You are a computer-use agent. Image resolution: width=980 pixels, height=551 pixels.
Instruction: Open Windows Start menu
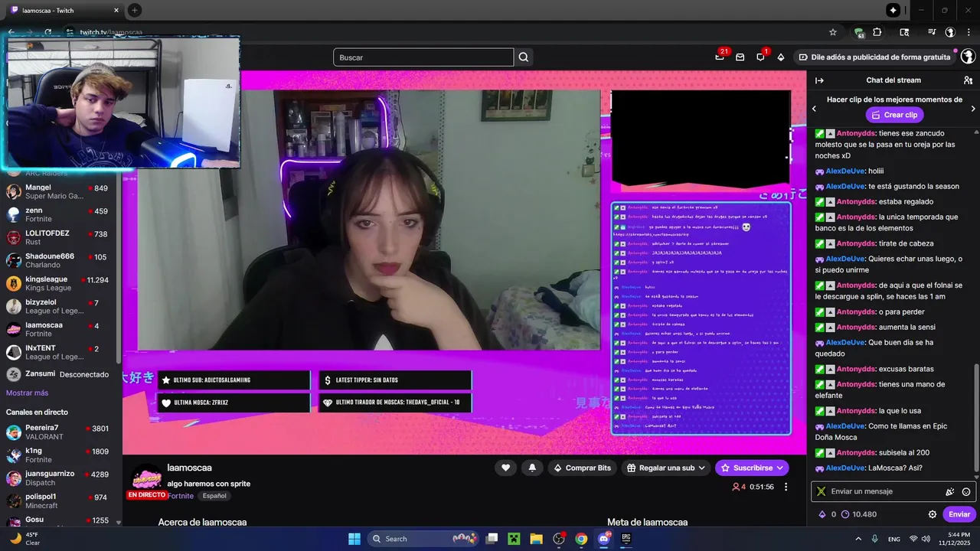pos(354,539)
